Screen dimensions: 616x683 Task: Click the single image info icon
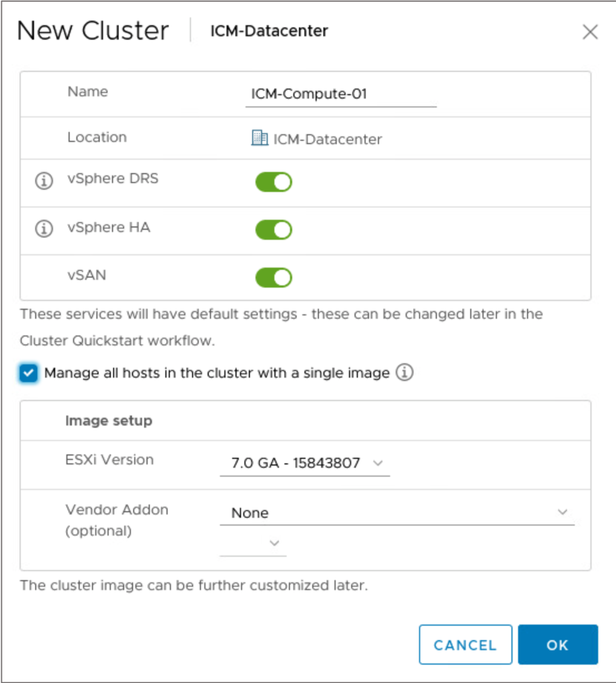tap(404, 373)
